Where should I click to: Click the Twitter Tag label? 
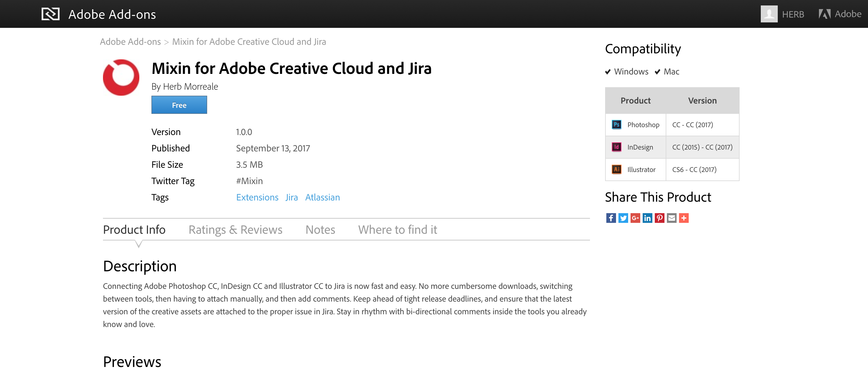point(173,181)
